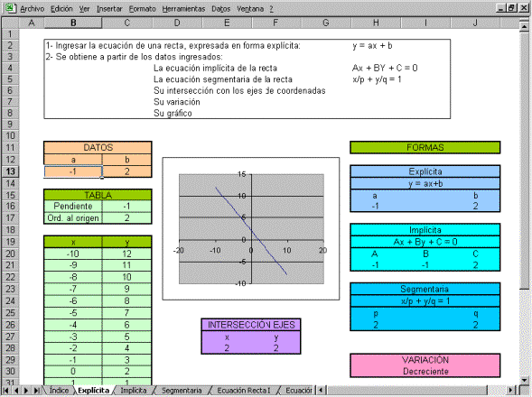Screen dimensions: 532x397
Task: Select the line chart plot area
Action: point(251,229)
